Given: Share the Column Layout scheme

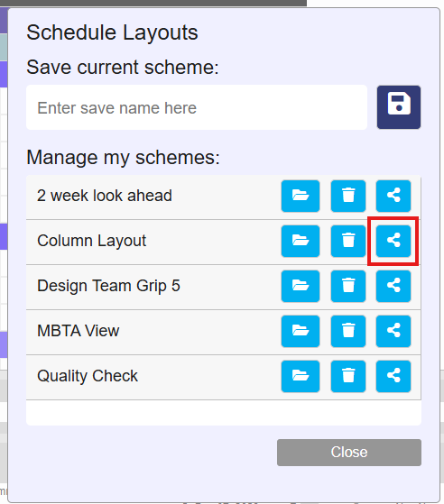Looking at the screenshot, I should (x=393, y=241).
